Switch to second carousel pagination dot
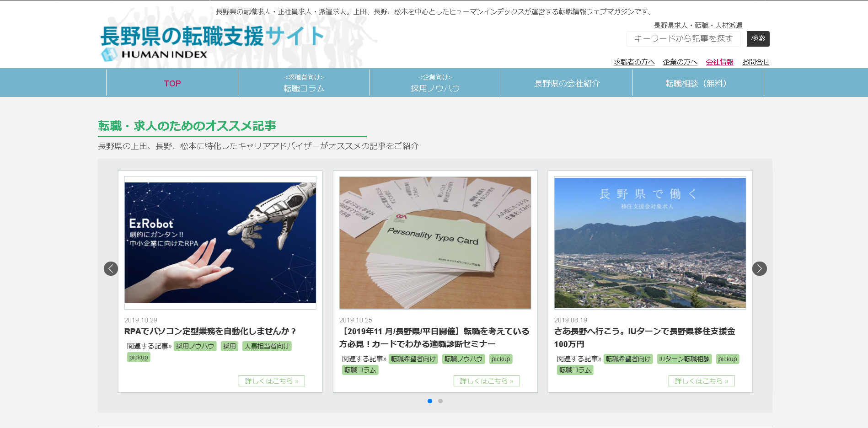868x428 pixels. 440,401
